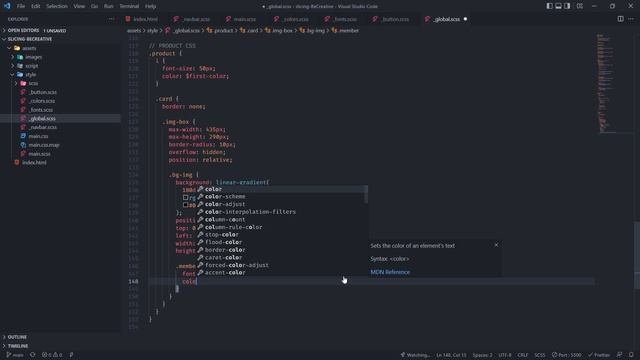Open the Run menu
Screen dimensions: 640x360
pos(109,6)
